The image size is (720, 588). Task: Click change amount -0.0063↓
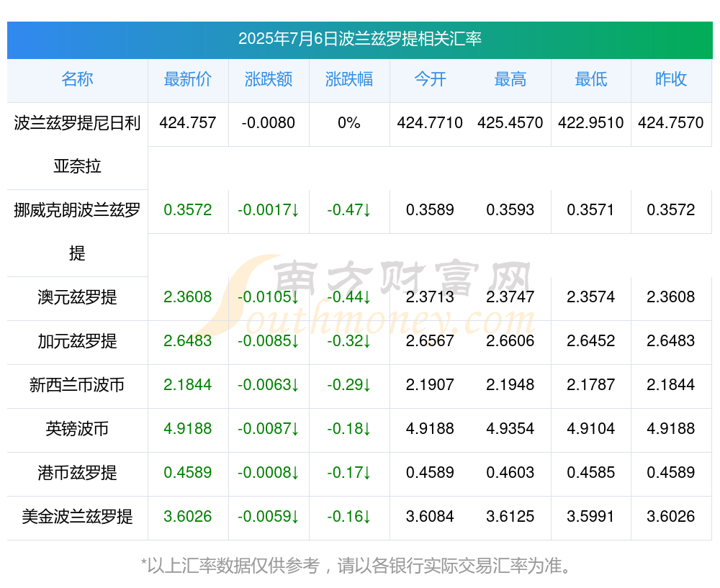(x=268, y=384)
